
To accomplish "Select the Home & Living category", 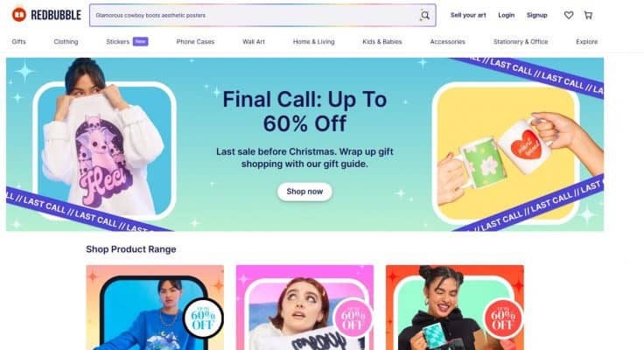I will (314, 41).
